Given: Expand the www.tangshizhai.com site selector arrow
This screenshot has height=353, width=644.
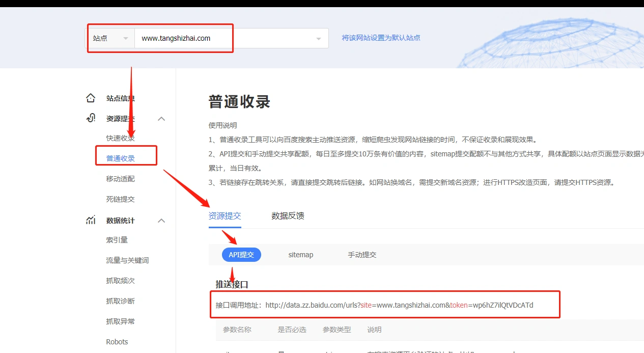Looking at the screenshot, I should (x=319, y=39).
